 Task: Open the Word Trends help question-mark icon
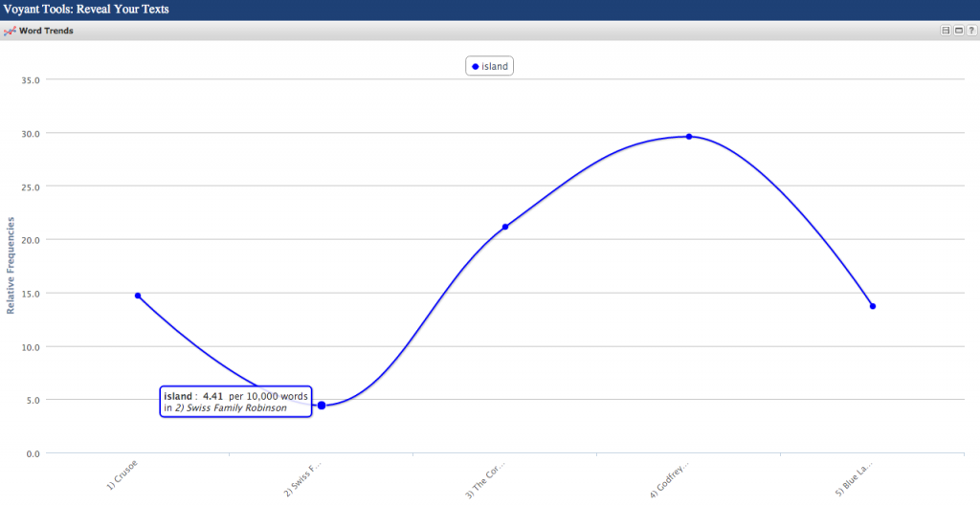tap(971, 31)
